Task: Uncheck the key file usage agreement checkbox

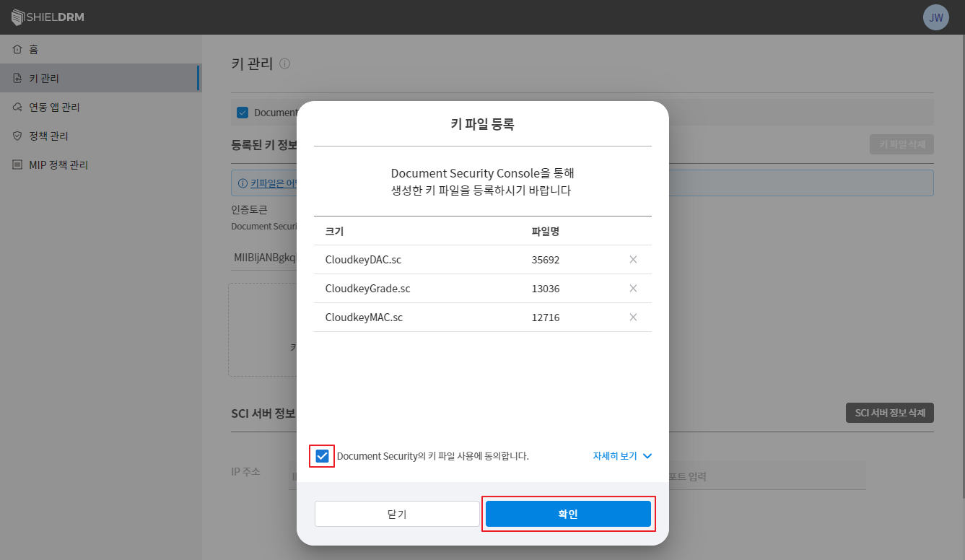Action: click(322, 456)
